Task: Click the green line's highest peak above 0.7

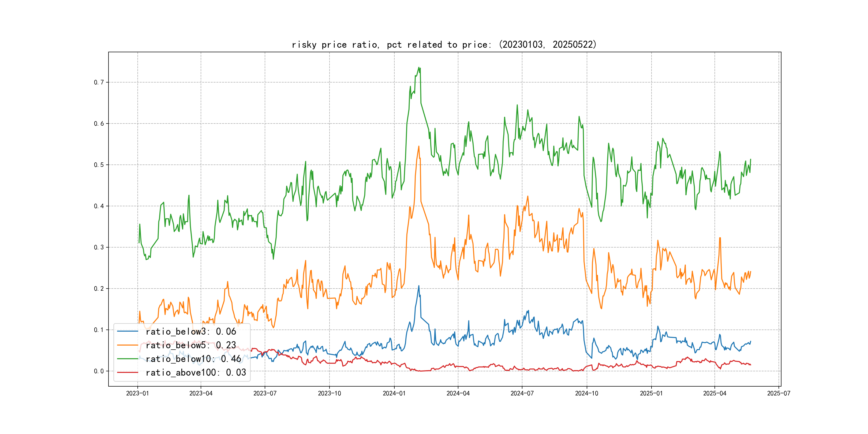Action: tap(419, 68)
